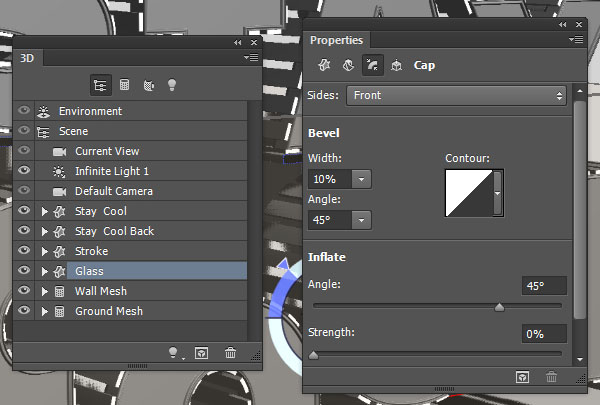600x405 pixels.
Task: Click the Inflate Angle value field
Action: tap(544, 286)
